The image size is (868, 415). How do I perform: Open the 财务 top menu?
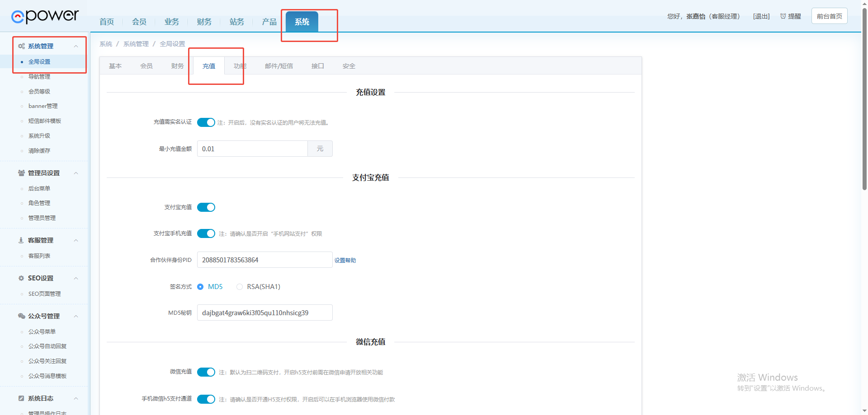coord(204,22)
